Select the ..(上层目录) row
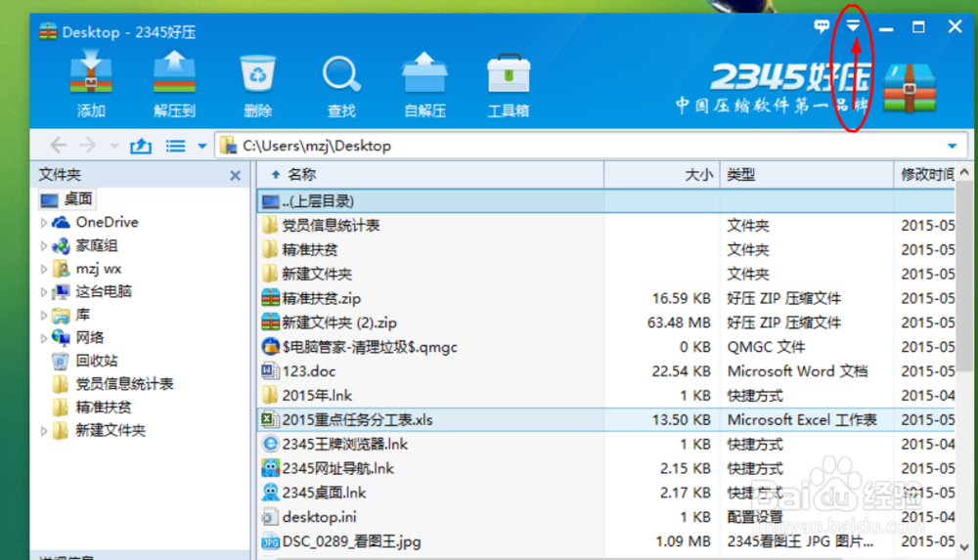978x560 pixels. [605, 201]
